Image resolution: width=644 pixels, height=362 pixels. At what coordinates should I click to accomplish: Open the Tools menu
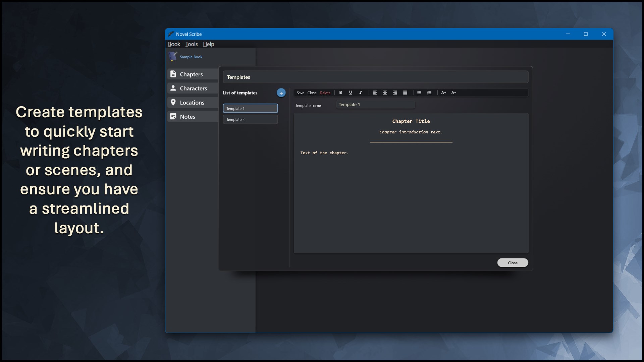tap(192, 44)
